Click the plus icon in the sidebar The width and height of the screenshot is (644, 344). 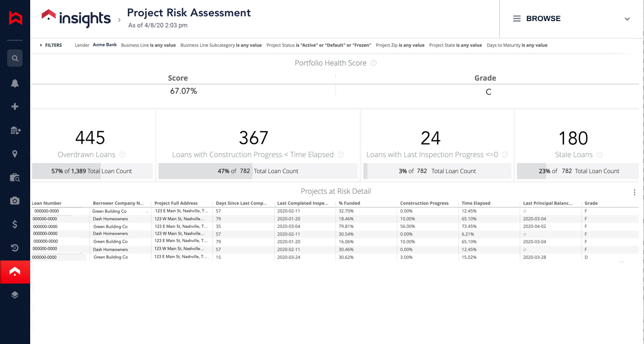(x=15, y=107)
